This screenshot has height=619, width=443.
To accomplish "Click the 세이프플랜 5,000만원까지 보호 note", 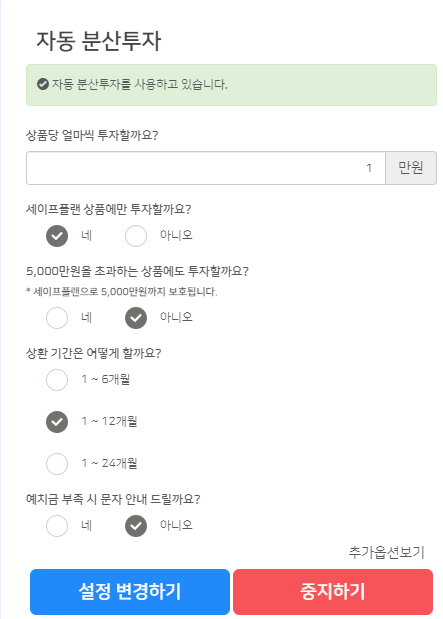I will [122, 292].
